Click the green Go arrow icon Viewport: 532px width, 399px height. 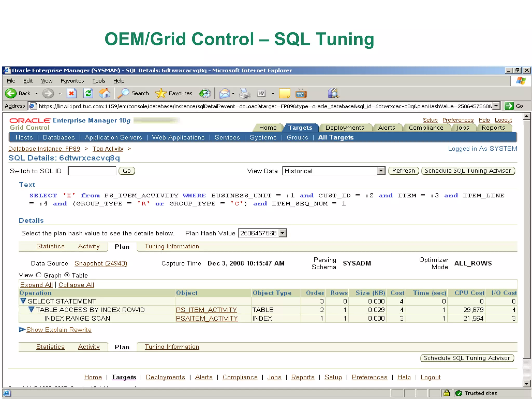[x=509, y=106]
